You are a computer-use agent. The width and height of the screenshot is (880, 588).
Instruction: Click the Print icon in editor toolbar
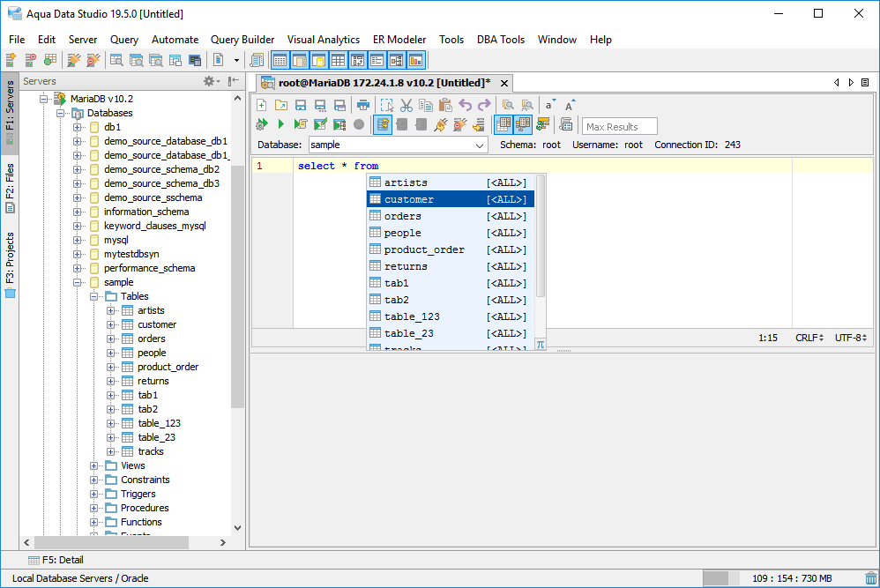pyautogui.click(x=362, y=105)
